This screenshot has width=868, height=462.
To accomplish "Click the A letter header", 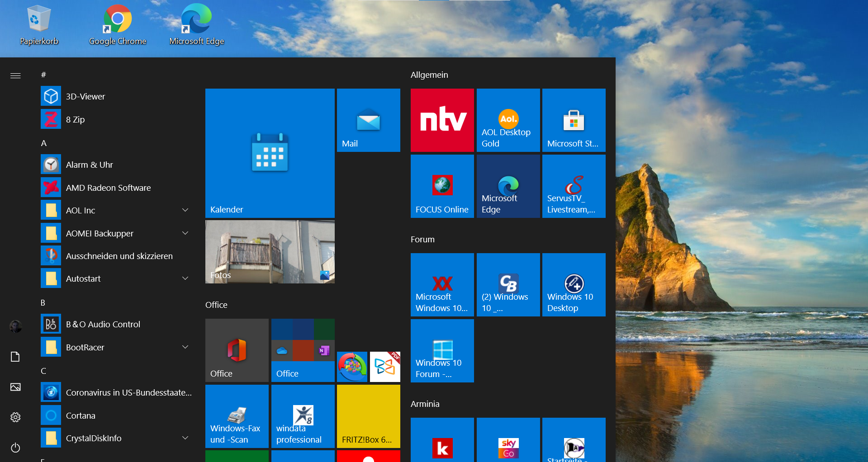I will [44, 143].
